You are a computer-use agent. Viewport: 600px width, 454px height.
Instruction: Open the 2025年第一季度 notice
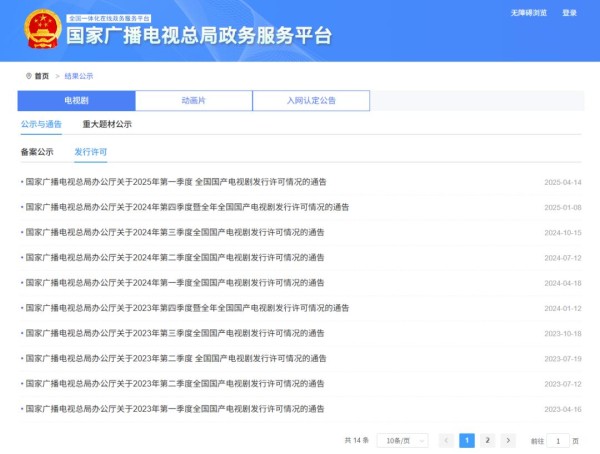point(176,182)
